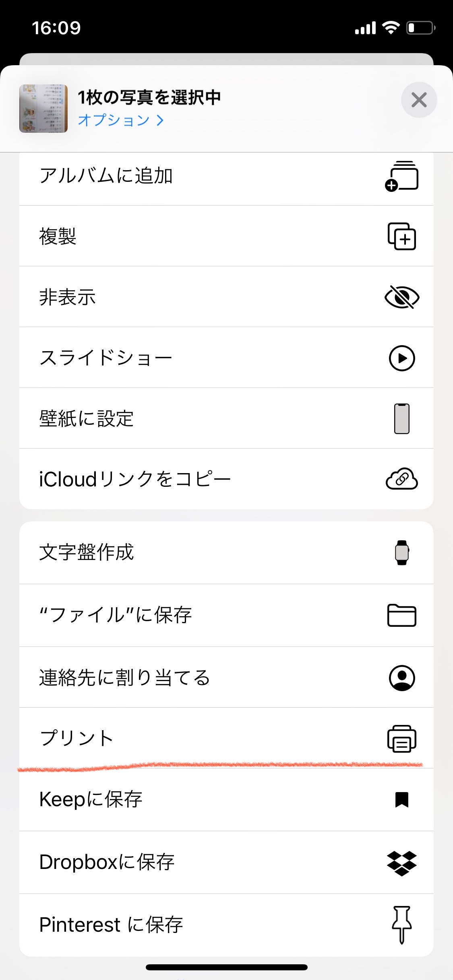Tap the Files folder icon
Screen dimensions: 453x980
(401, 615)
